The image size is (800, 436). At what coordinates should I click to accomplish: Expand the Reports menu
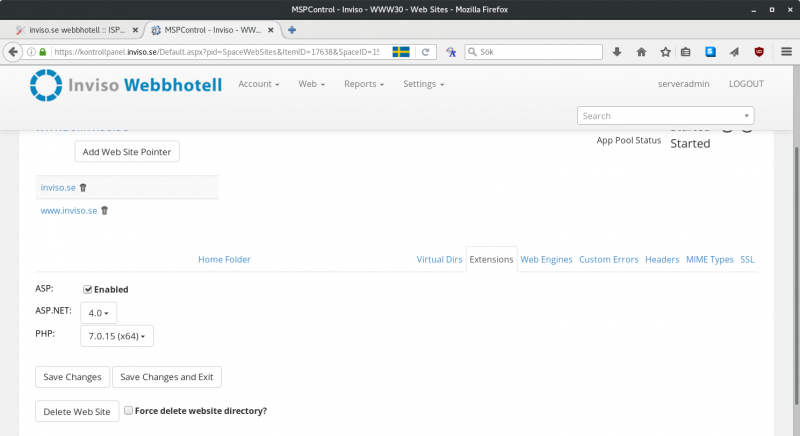(x=364, y=84)
